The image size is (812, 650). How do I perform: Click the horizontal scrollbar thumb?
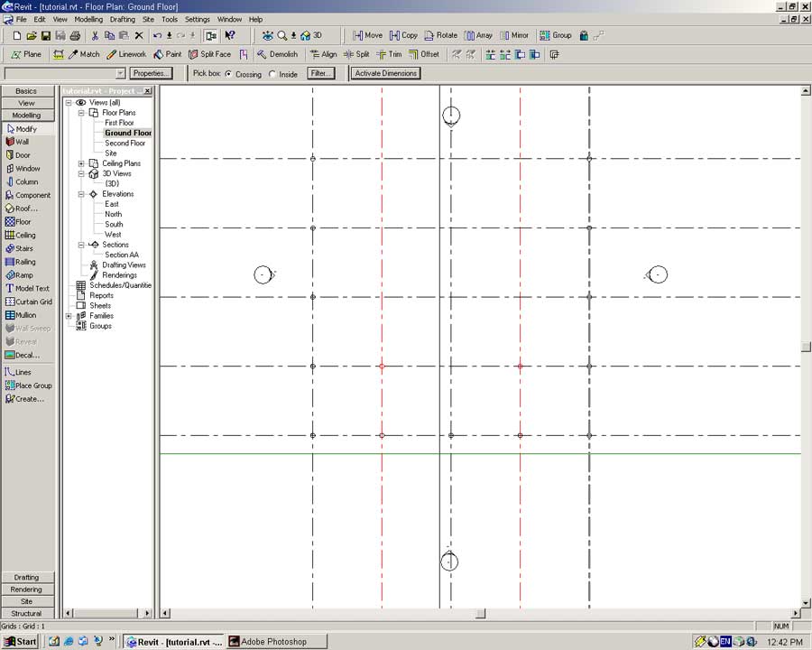click(x=481, y=614)
